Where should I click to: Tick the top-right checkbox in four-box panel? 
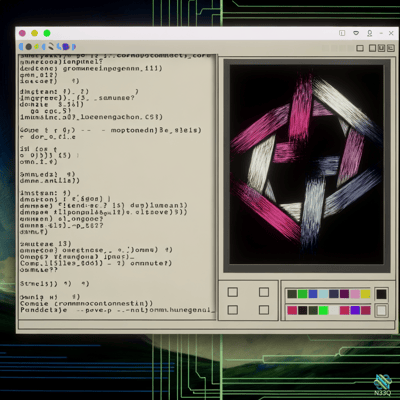(264, 292)
